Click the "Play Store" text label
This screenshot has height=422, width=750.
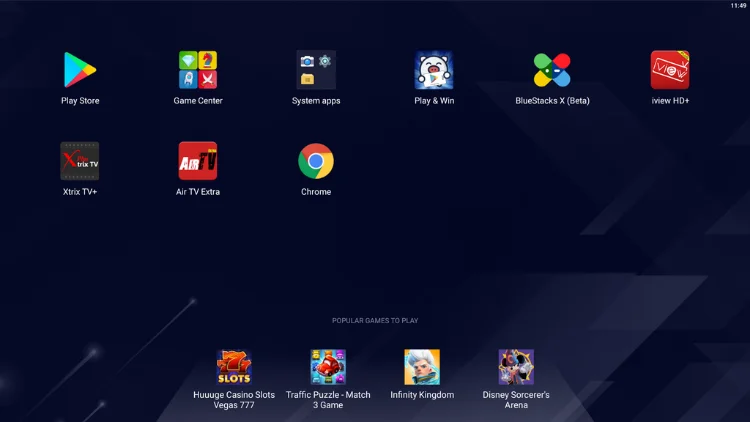pos(80,101)
